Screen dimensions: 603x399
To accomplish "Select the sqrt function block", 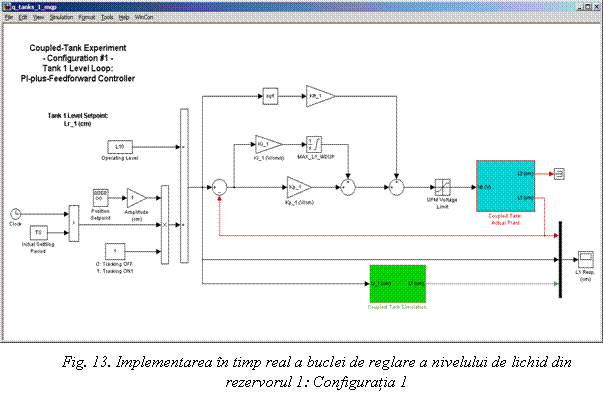I will click(270, 96).
